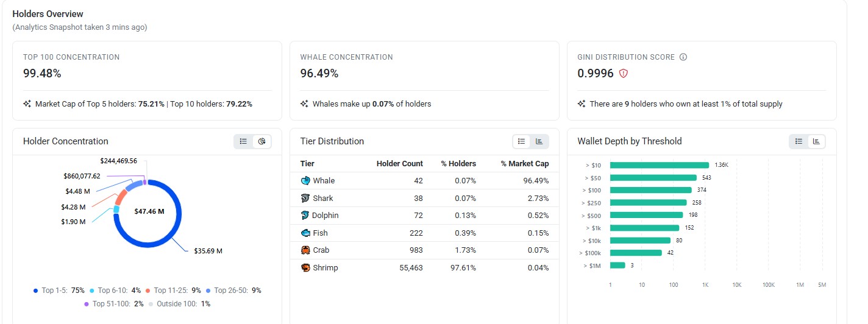Switch Holder Concentration to pie chart view
The height and width of the screenshot is (324, 868).
262,141
